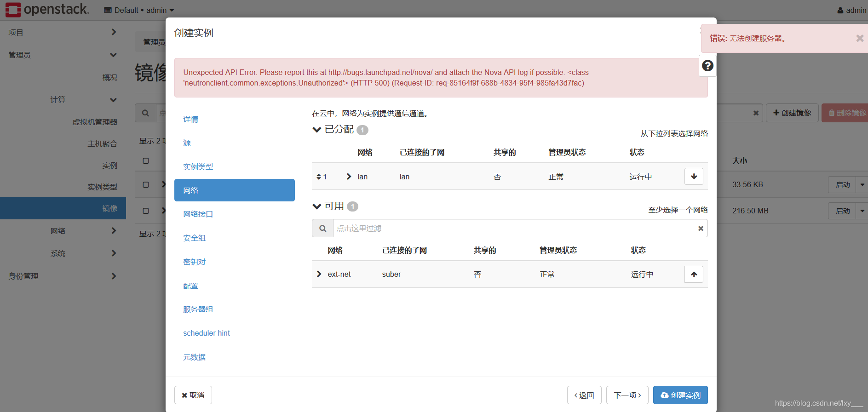This screenshot has width=868, height=412.
Task: Expand details of the ext-net row
Action: 319,274
